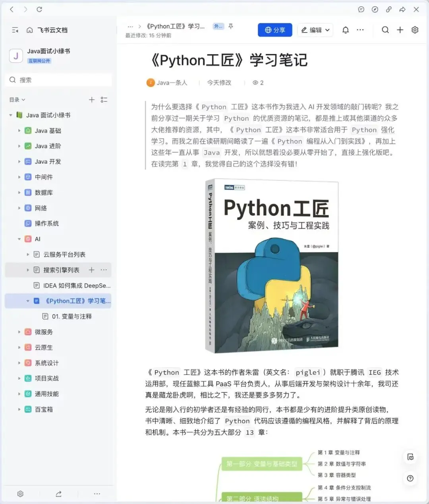Pin the document with the pin icon
Viewport: 429px width, 504px height.
coord(231,26)
